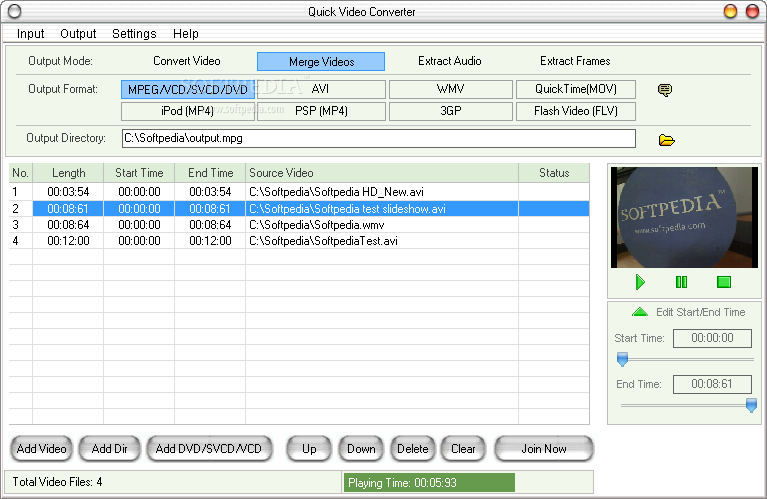Click the No. column header
Screen dimensions: 767x499
pyautogui.click(x=21, y=173)
